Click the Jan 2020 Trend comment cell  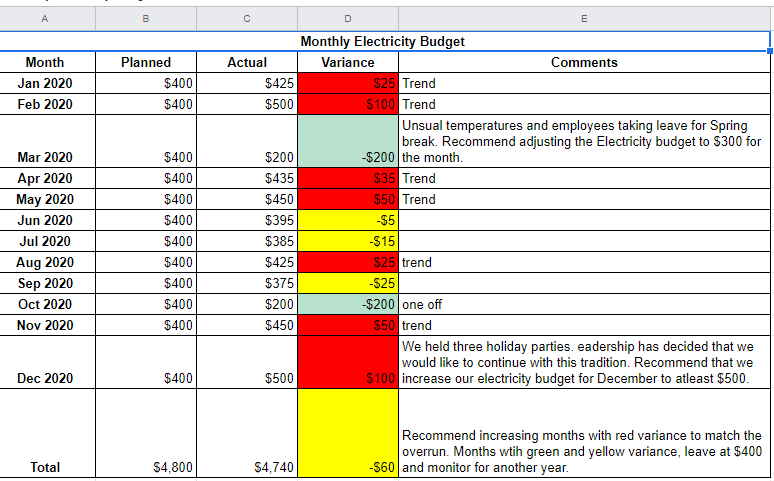[584, 83]
